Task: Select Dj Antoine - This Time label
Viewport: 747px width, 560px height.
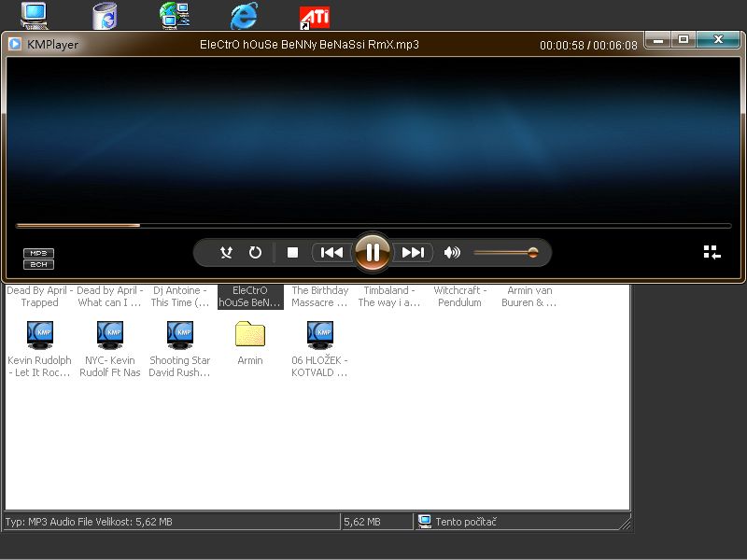Action: pyautogui.click(x=180, y=296)
